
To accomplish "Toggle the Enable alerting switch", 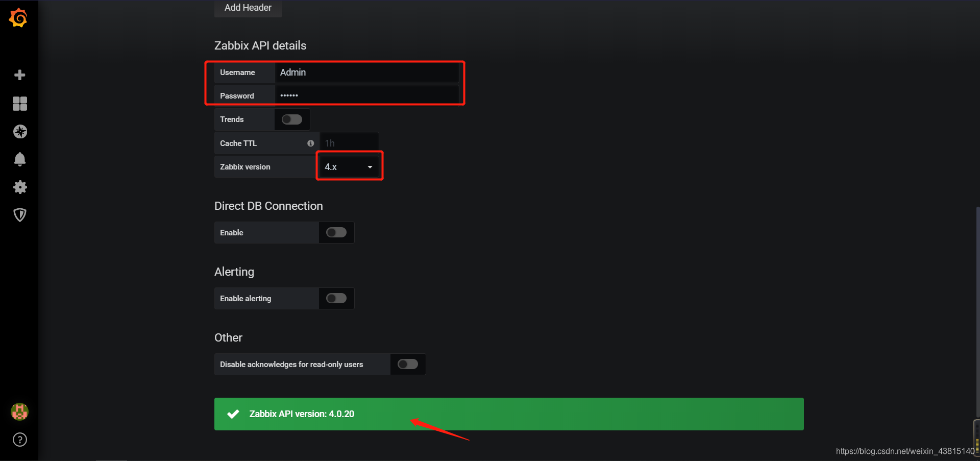I will (x=336, y=299).
